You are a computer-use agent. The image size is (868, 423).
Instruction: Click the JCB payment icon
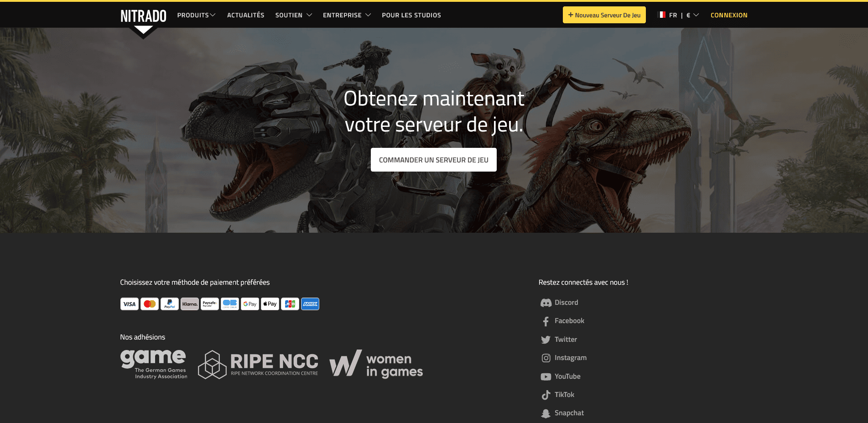click(290, 304)
